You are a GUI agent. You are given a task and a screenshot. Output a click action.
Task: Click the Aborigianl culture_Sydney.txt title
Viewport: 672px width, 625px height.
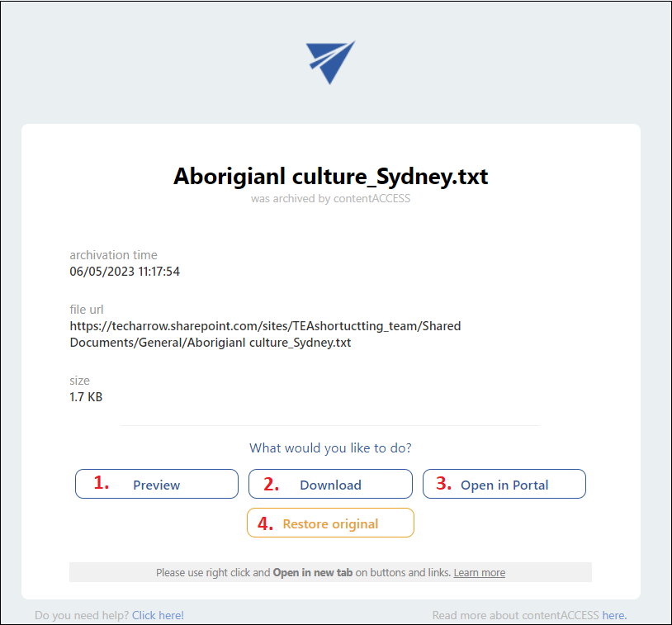point(330,177)
